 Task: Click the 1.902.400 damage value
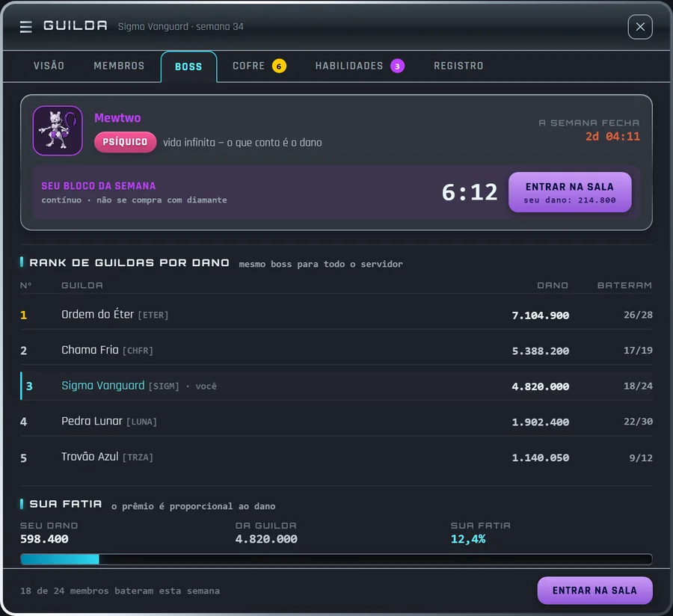coord(541,422)
